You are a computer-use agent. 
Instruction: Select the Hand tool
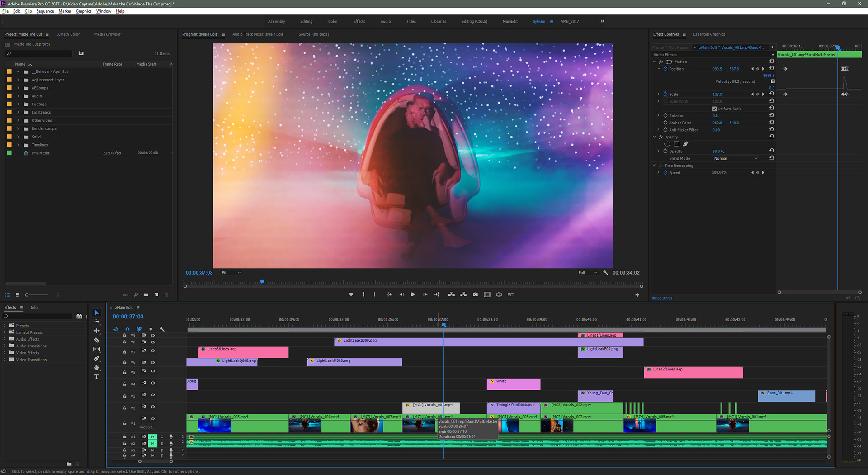pyautogui.click(x=96, y=367)
